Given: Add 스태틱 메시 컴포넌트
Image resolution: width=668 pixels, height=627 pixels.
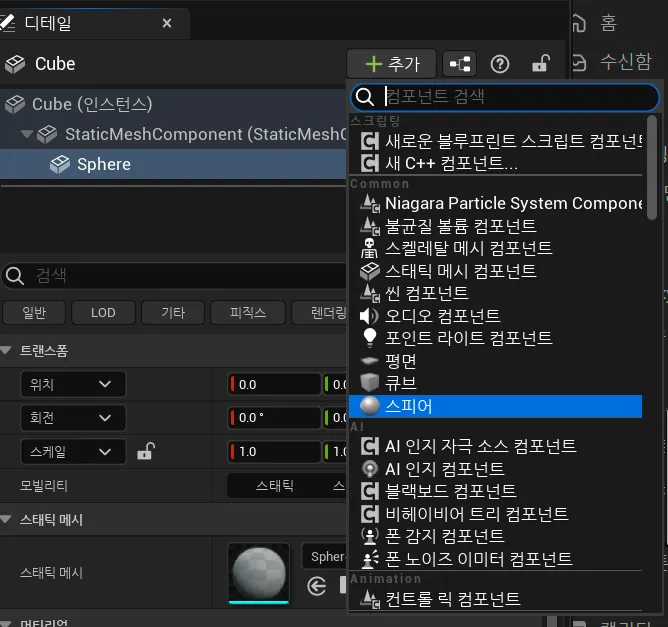Looking at the screenshot, I should tap(495, 271).
